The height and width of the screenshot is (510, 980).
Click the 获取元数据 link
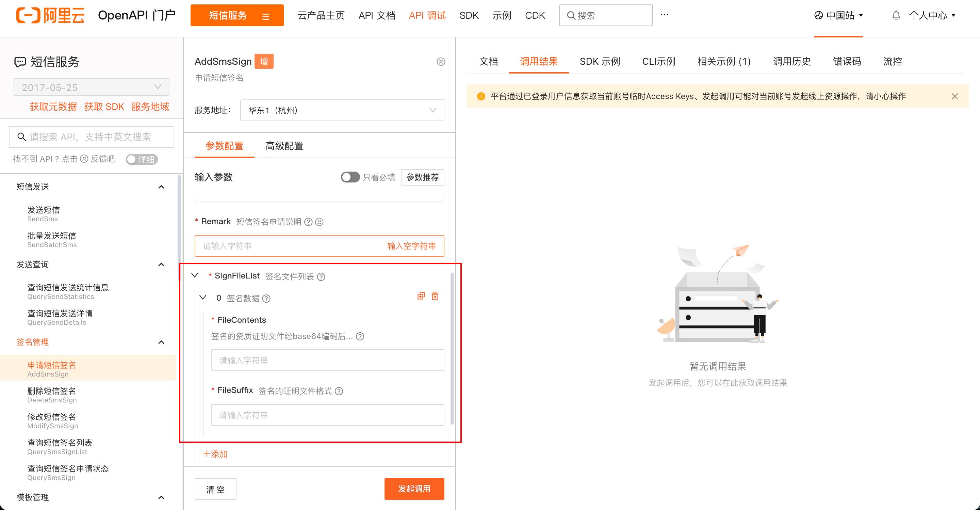(53, 107)
